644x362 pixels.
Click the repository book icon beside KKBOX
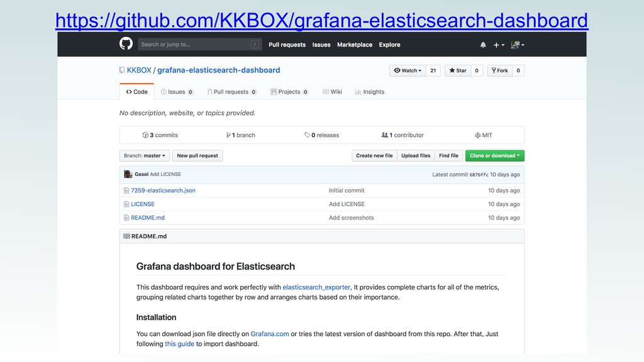tap(122, 70)
